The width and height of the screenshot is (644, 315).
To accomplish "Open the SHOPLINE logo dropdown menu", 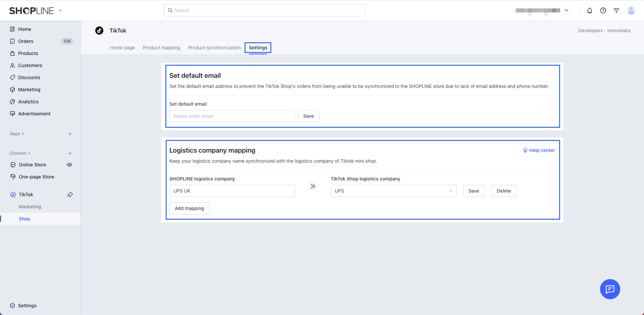I will [60, 10].
